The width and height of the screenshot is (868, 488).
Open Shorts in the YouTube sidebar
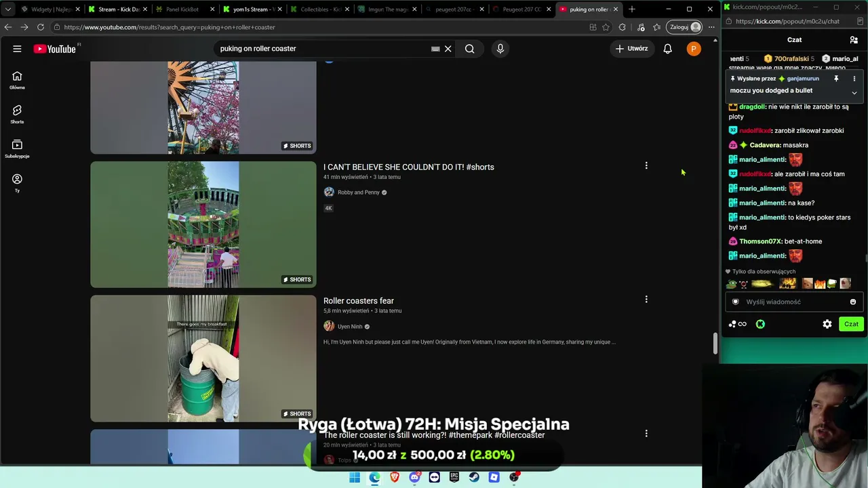tap(17, 115)
